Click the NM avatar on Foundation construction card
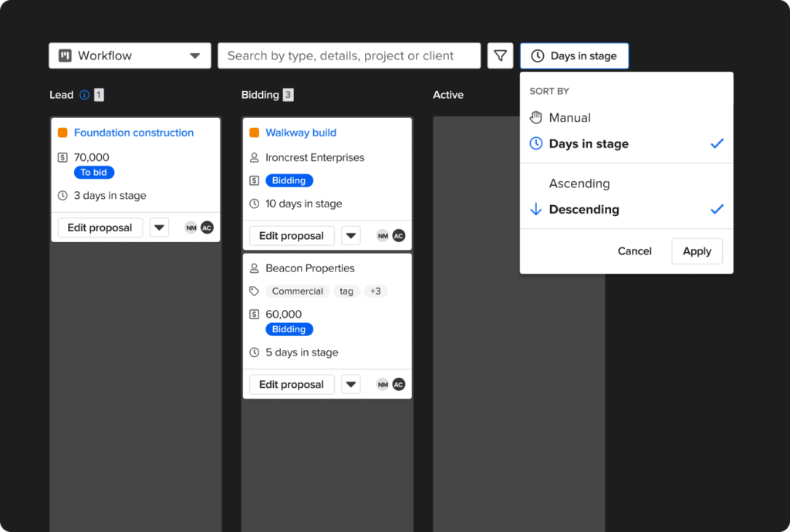This screenshot has height=532, width=790. [191, 227]
